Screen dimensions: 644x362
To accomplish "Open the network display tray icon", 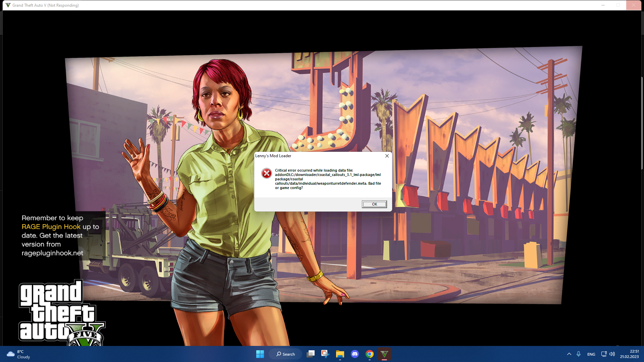I will [604, 354].
